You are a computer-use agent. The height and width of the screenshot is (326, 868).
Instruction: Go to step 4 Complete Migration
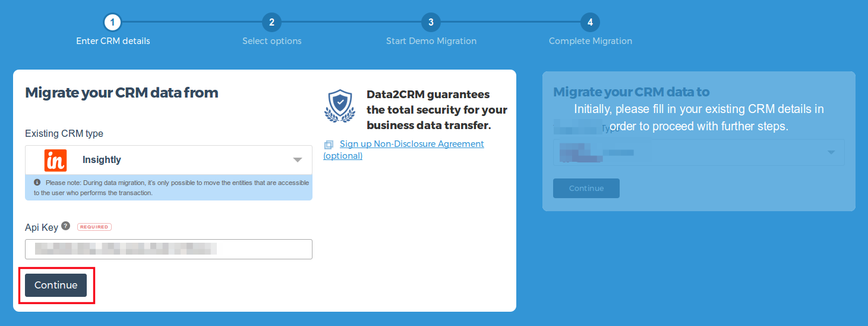[x=590, y=23]
